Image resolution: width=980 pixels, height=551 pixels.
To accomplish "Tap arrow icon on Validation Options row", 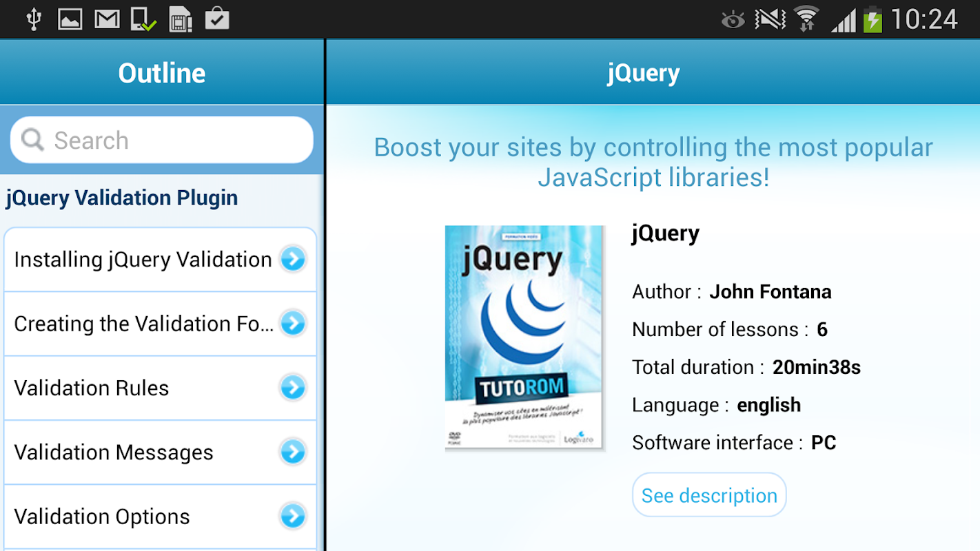I will pyautogui.click(x=293, y=516).
